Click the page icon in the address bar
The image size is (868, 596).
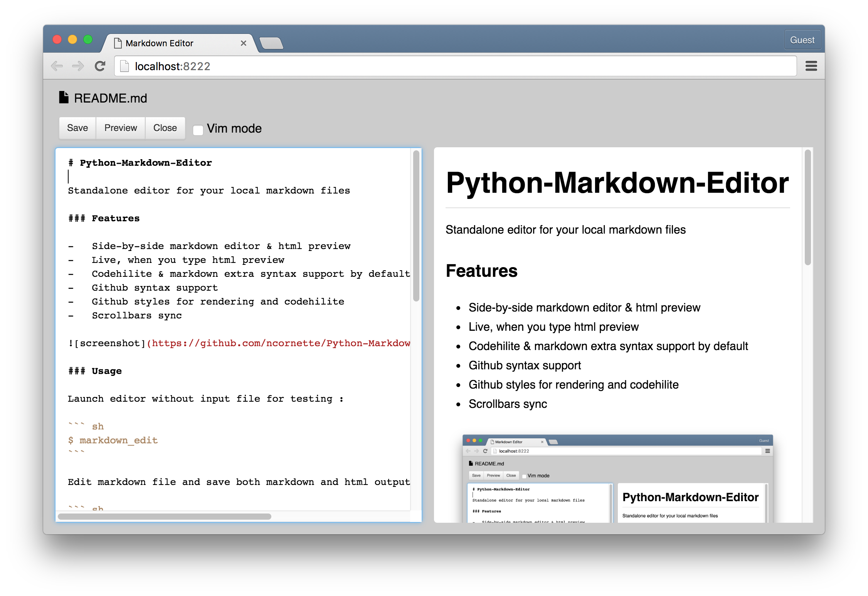click(124, 66)
